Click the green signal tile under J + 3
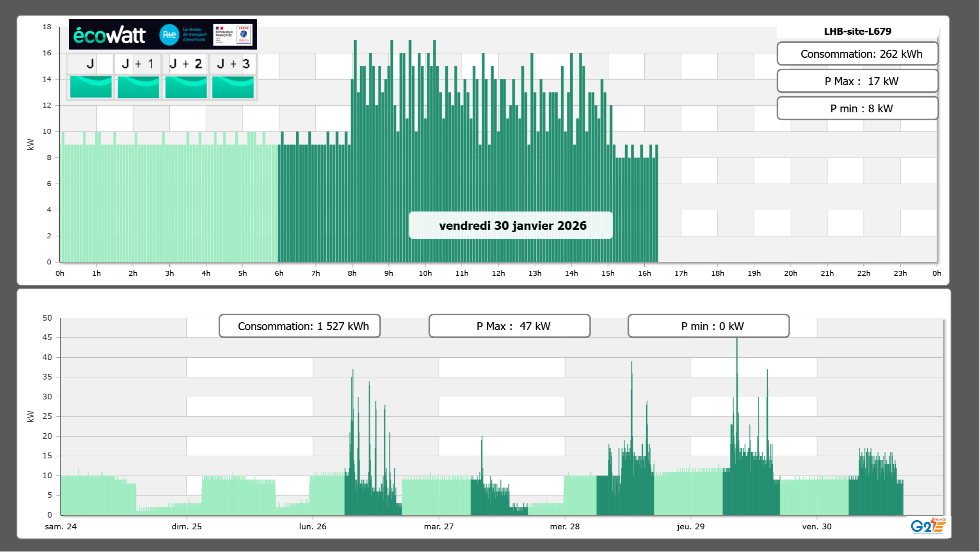The height and width of the screenshot is (552, 980). pyautogui.click(x=233, y=87)
